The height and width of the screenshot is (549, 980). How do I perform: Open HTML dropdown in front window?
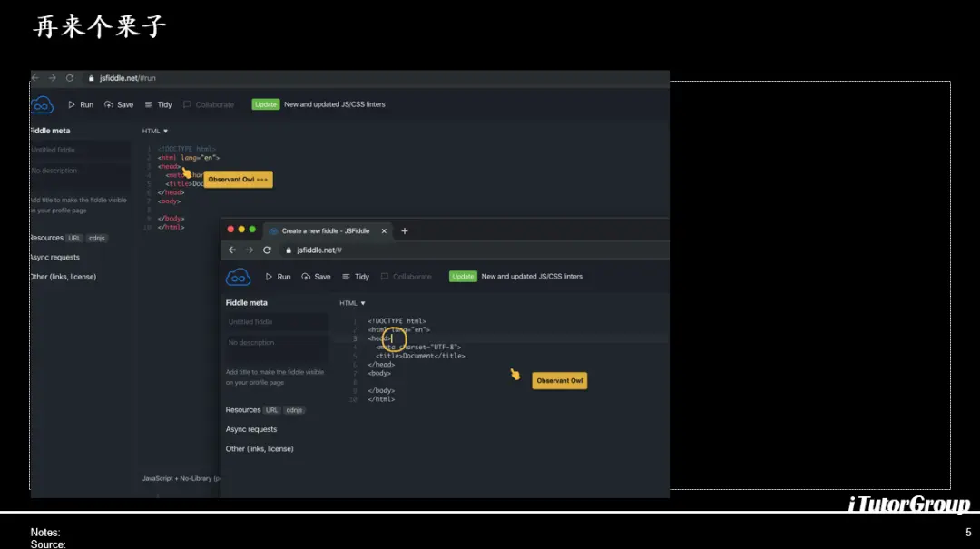[352, 303]
